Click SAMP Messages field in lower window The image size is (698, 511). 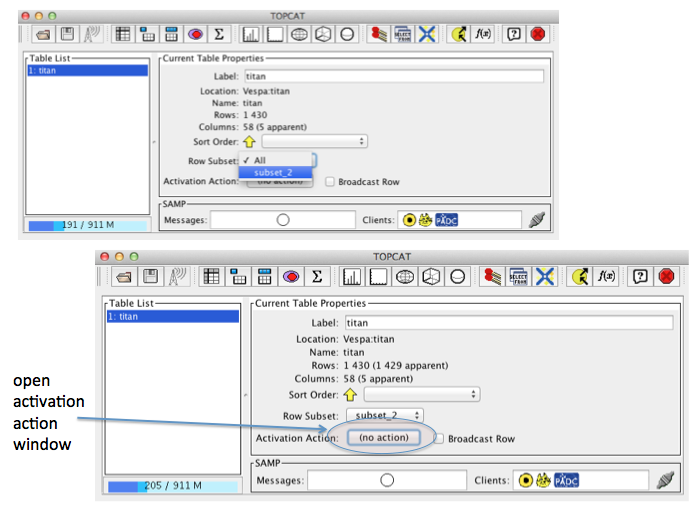pos(387,480)
